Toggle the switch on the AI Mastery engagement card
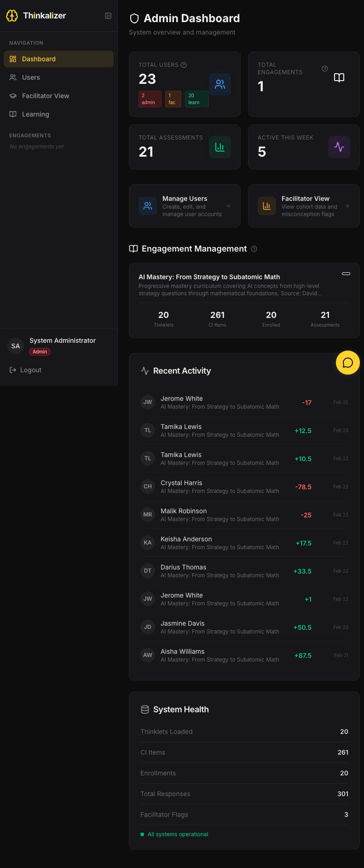Screen dimensions: 364x868 tap(346, 274)
